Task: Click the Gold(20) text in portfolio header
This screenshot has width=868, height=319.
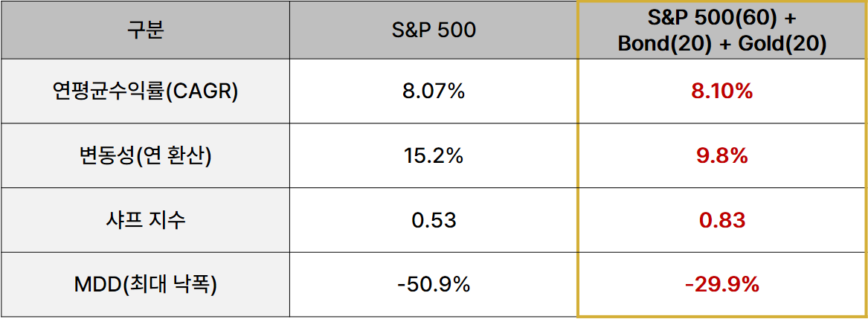Action: [782, 44]
